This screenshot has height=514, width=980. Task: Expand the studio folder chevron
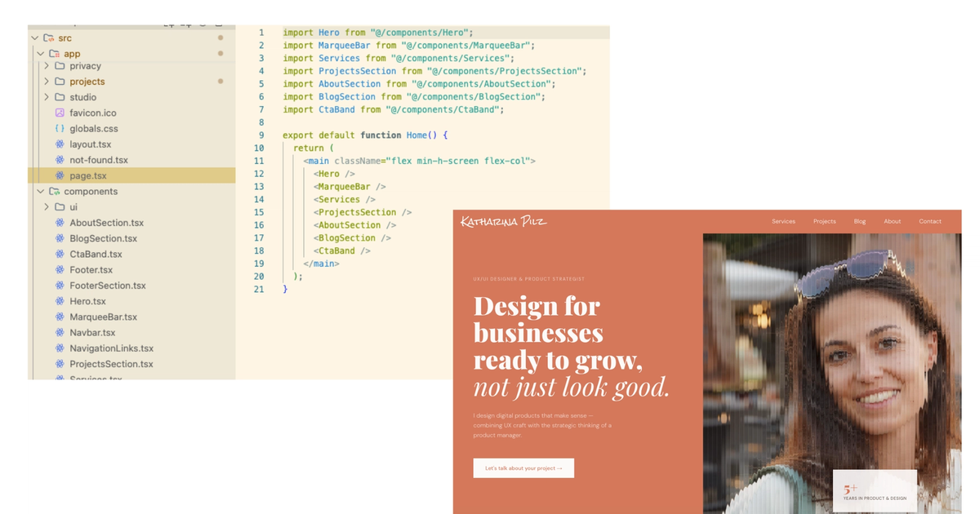47,97
